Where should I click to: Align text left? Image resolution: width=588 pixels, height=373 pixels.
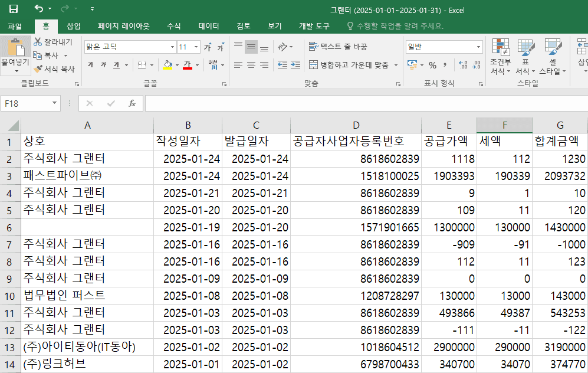pyautogui.click(x=238, y=65)
